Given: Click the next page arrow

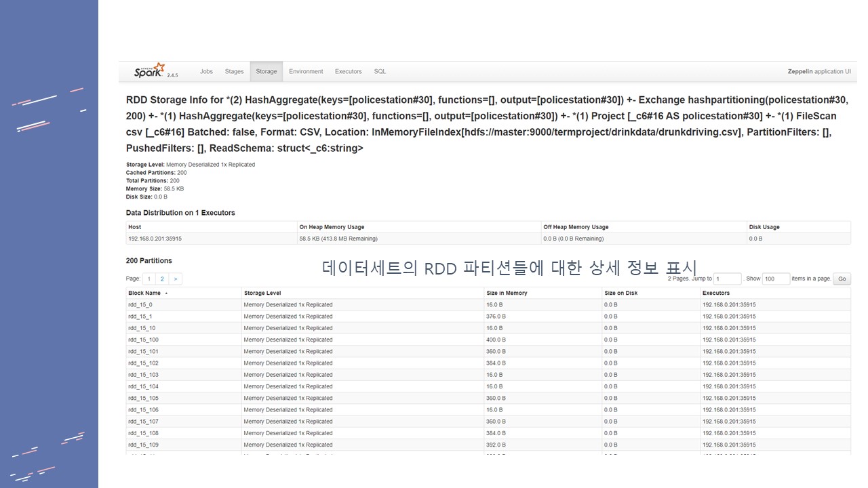Looking at the screenshot, I should point(175,279).
